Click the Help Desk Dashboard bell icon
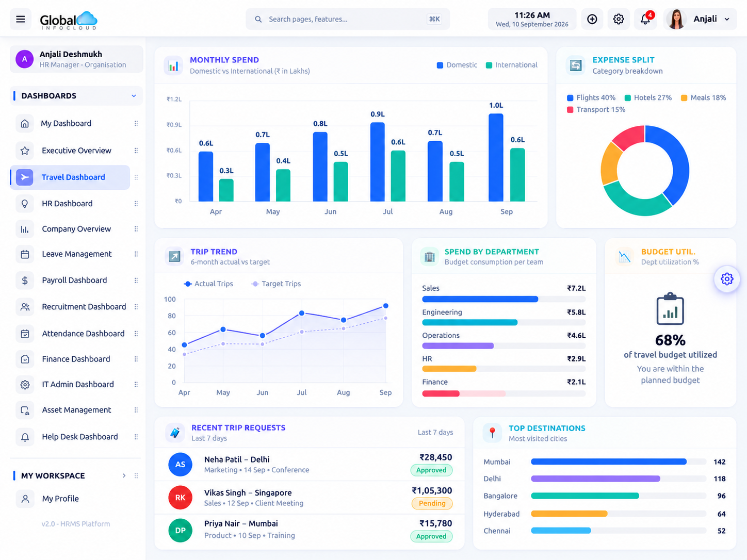This screenshot has height=560, width=747. pyautogui.click(x=25, y=437)
